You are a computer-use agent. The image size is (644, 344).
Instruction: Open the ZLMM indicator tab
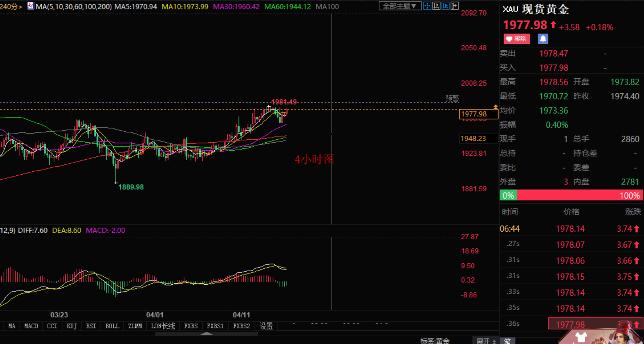coord(135,326)
